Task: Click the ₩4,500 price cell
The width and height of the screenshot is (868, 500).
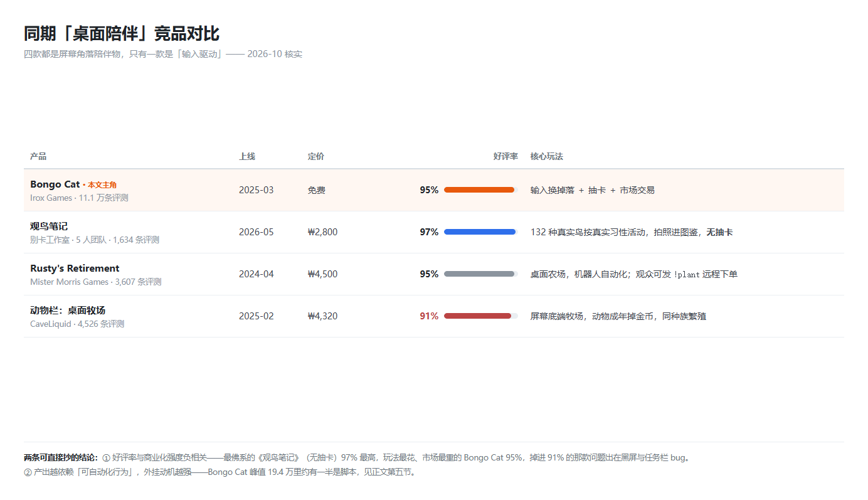Action: [x=323, y=274]
